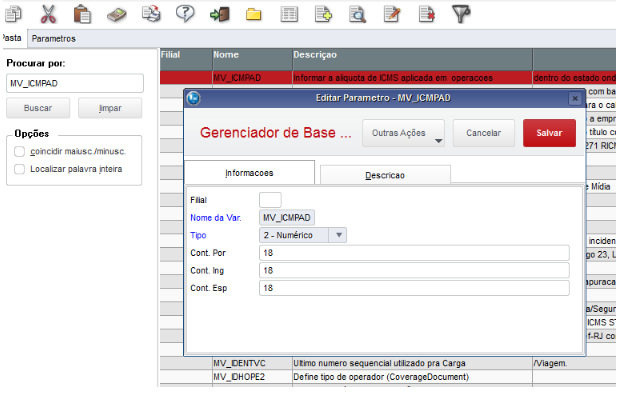627x397 pixels.
Task: Click the dialog's round blue logo icon
Action: click(194, 98)
